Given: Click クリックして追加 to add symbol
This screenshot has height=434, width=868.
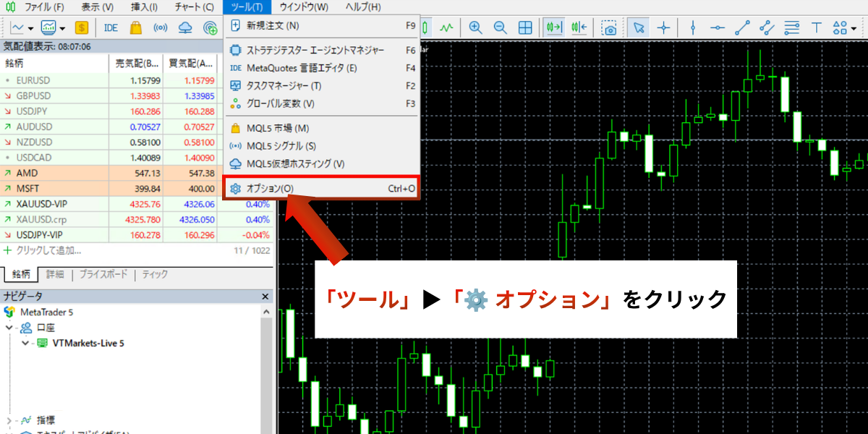Looking at the screenshot, I should [x=48, y=250].
